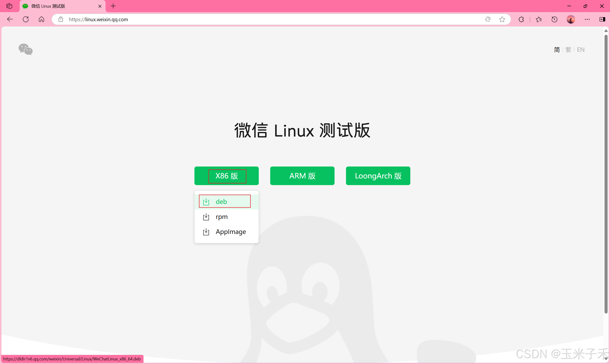Image resolution: width=610 pixels, height=364 pixels.
Task: Toggle the browser sidebar
Action: [602, 19]
